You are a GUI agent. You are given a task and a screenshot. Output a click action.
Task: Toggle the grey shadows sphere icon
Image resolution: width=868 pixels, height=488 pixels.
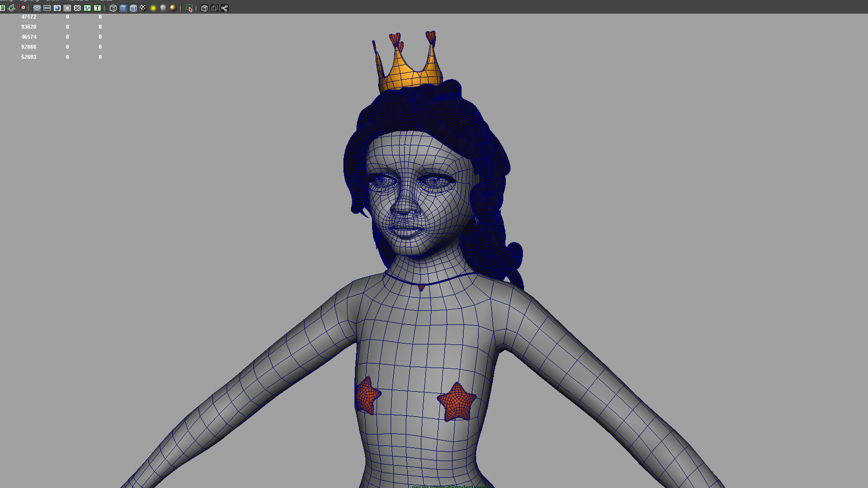pos(163,8)
